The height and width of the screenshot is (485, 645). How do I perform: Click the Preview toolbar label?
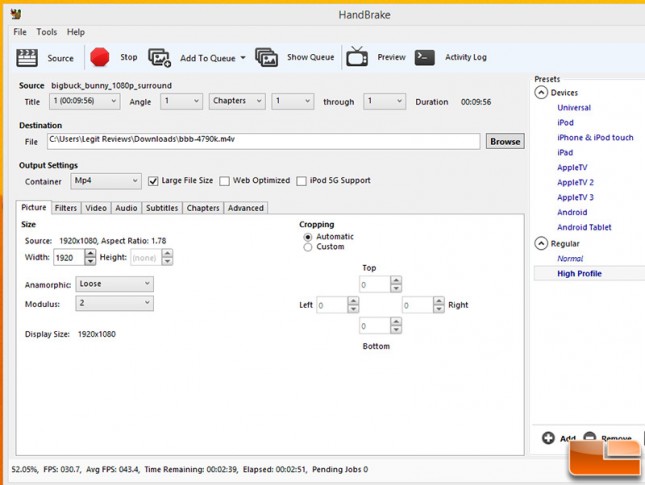click(x=391, y=57)
